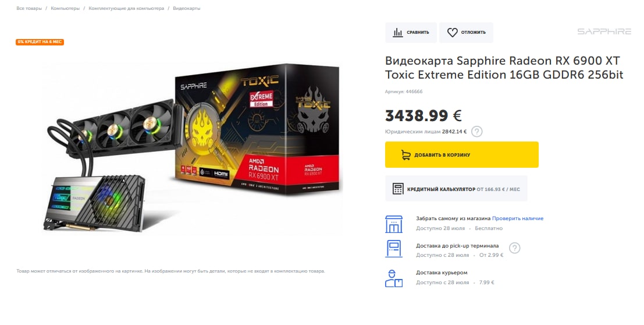Click the compare bar chart icon

tap(397, 33)
